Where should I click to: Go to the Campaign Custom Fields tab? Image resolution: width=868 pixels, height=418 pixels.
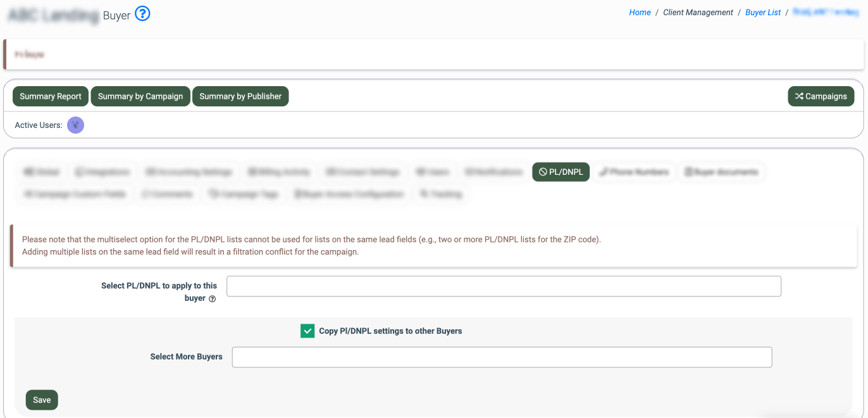[75, 194]
